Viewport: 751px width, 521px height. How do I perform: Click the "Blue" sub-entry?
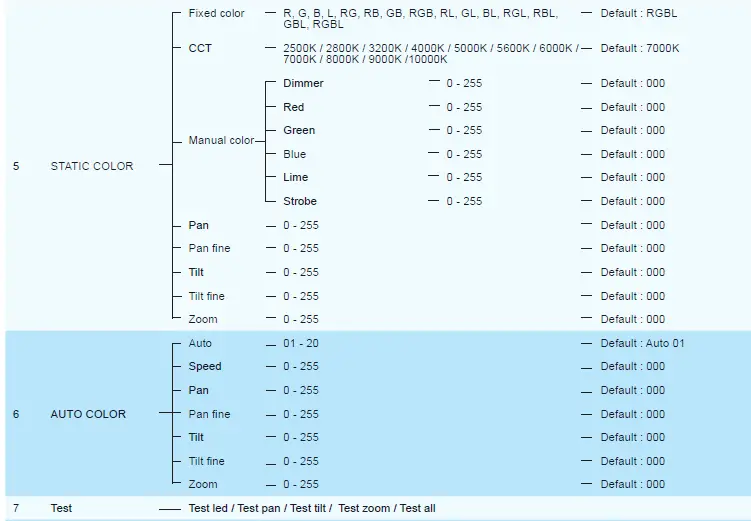tap(295, 154)
